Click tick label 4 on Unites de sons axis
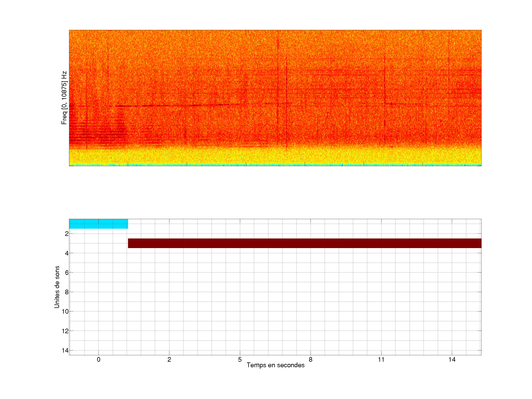This screenshot has width=532, height=399. point(67,253)
